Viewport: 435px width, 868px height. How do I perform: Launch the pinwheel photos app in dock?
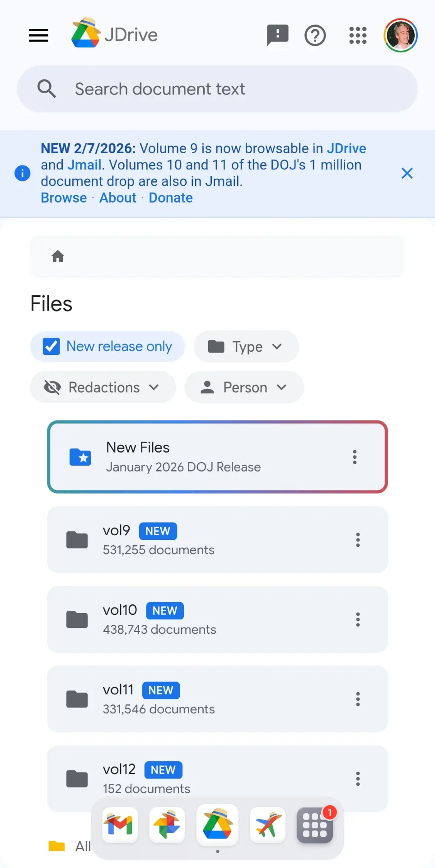pyautogui.click(x=167, y=826)
